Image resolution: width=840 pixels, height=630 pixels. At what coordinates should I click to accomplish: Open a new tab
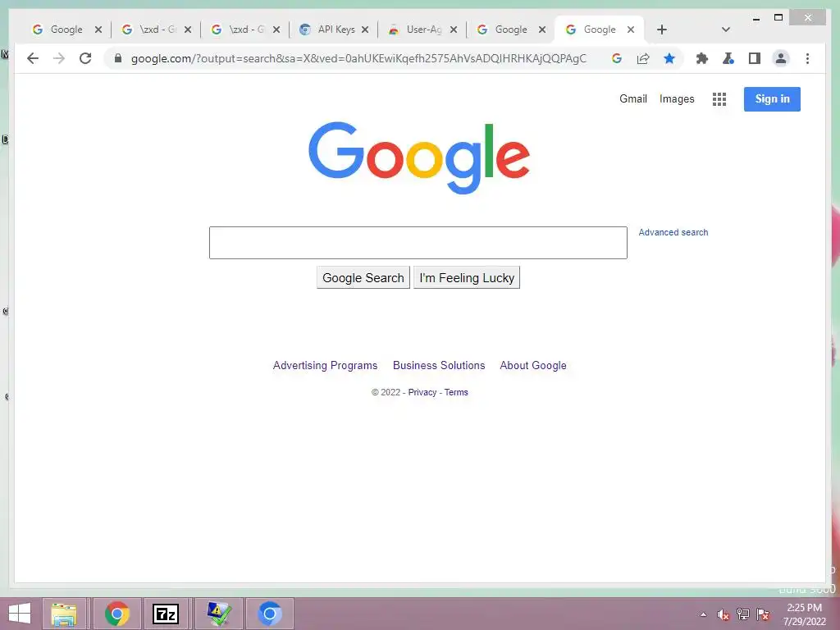click(662, 30)
